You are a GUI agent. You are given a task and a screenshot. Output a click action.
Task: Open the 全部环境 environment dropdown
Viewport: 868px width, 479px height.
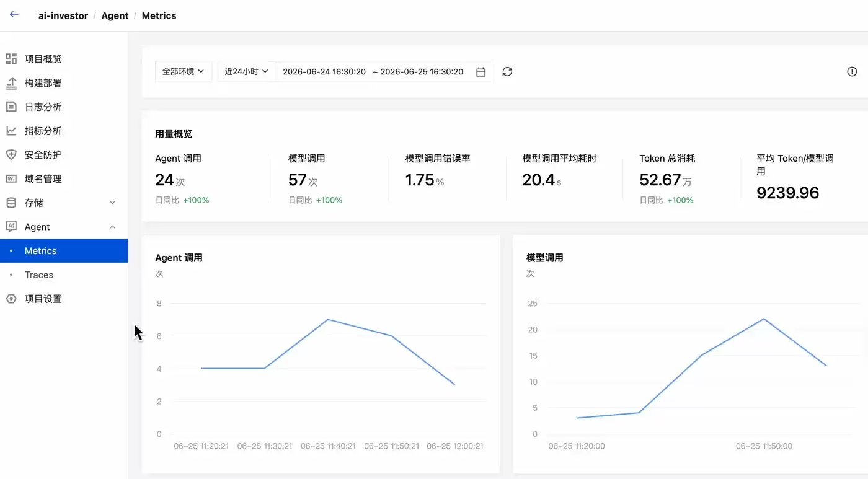[184, 72]
